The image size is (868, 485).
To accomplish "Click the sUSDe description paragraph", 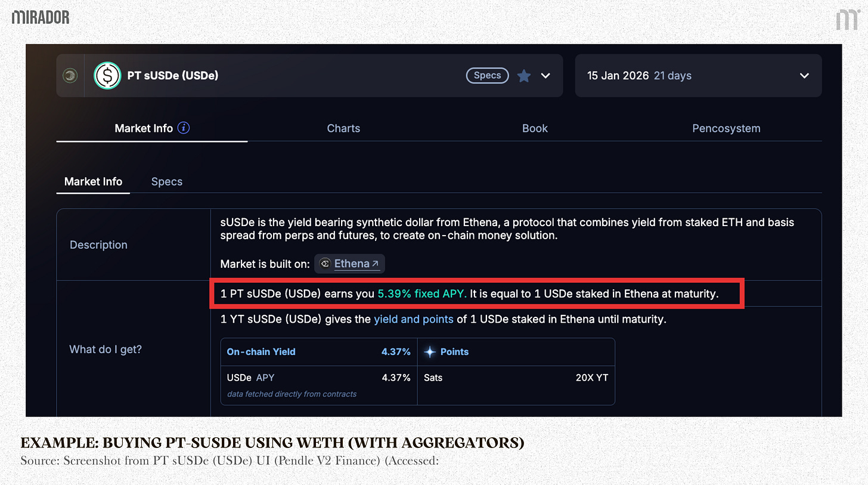I will coord(507,228).
